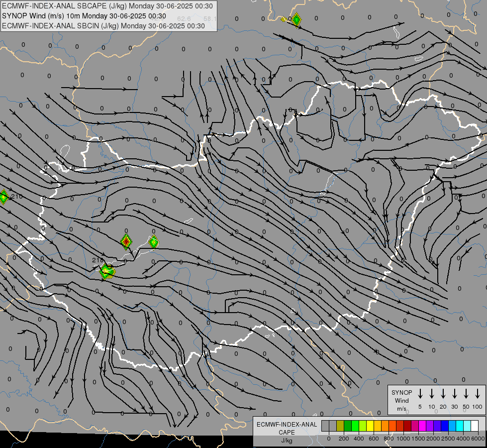Select the white swatch in the CAPE legend
Screen dimensions: 487x448
[x=475, y=426]
